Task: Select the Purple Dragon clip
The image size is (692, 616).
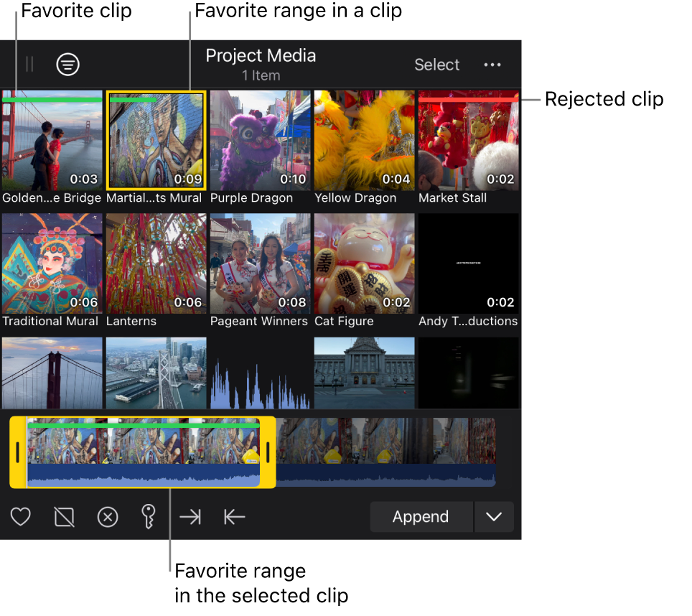Action: (x=261, y=140)
